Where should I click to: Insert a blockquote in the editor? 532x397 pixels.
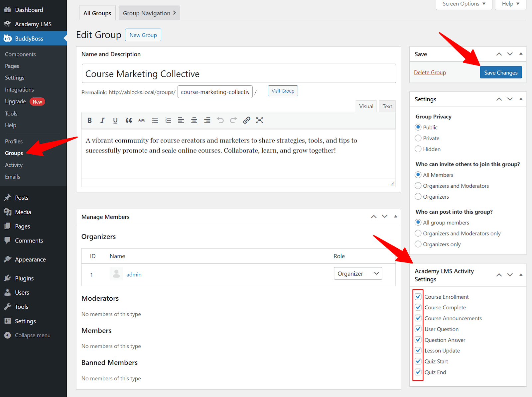[129, 120]
